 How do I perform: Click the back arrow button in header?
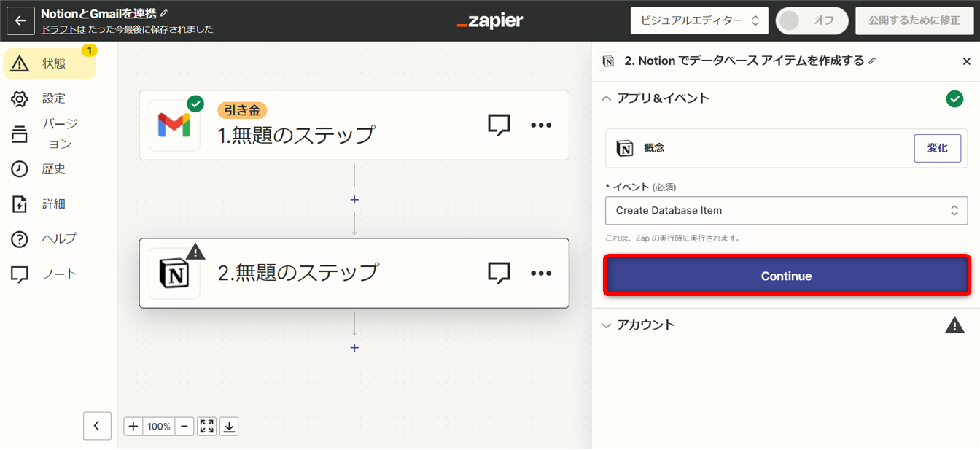click(x=20, y=20)
